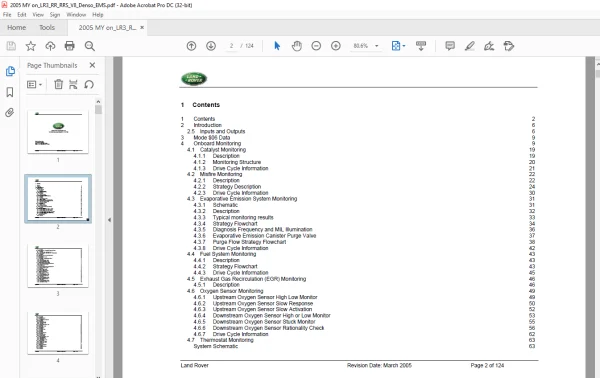Click 'Purge Flow Strategy Flowchart' entry
The image size is (600, 378).
249,242
